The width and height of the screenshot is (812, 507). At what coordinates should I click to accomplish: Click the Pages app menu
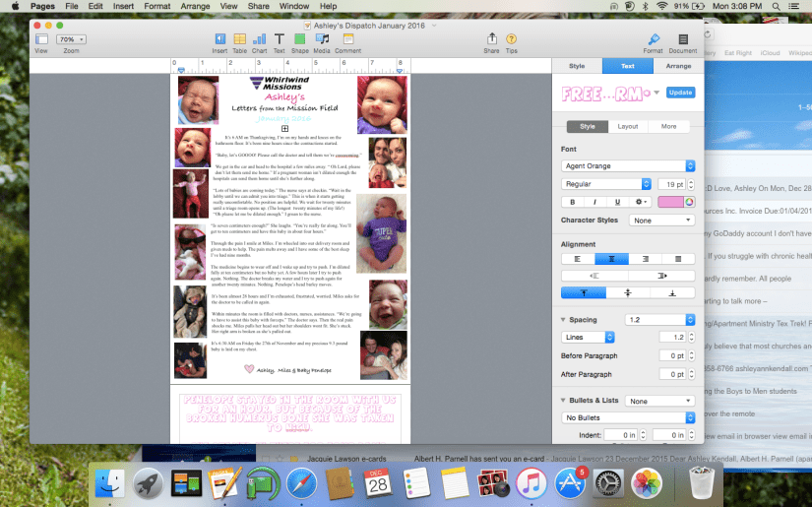coord(42,6)
